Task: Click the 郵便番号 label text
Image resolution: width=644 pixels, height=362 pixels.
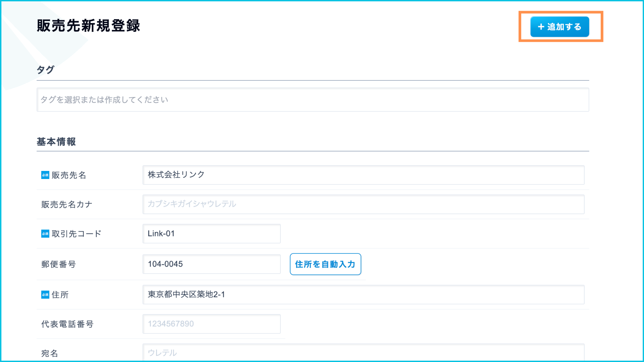Action: pyautogui.click(x=59, y=264)
